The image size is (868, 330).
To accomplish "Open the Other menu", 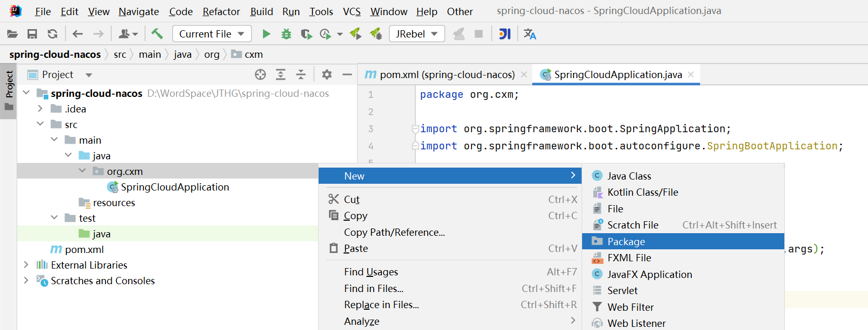I will coord(460,11).
